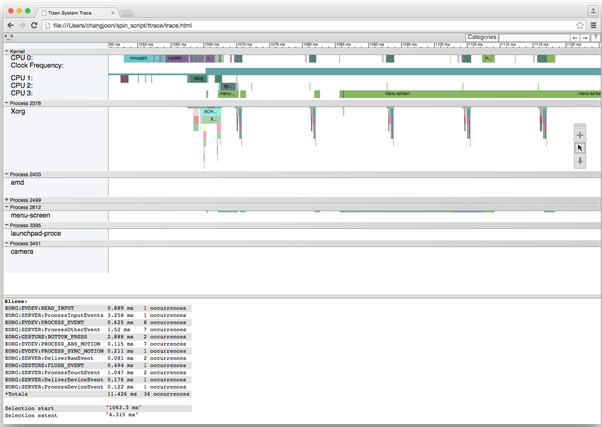Viewport: 602px width, 427px height.
Task: Click the browser forward arrow
Action: pyautogui.click(x=22, y=25)
